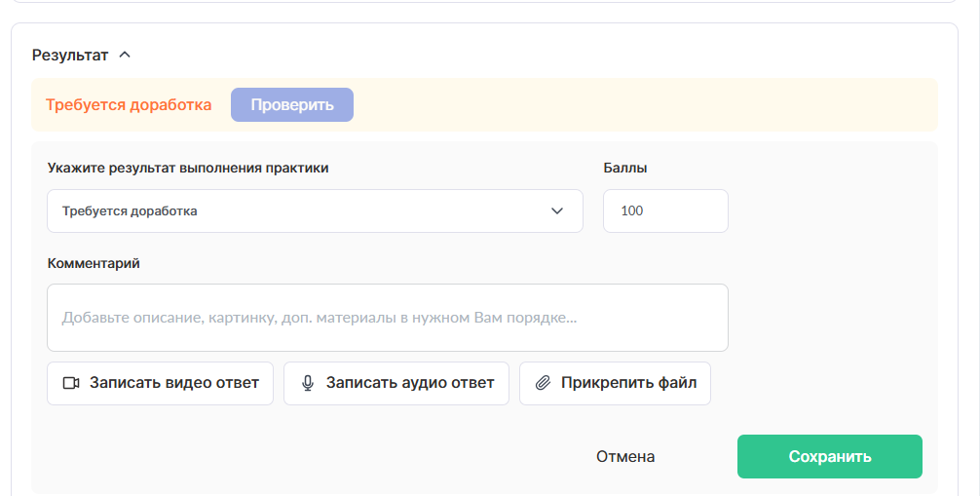Click inside the Комментарий text area
Screen dimensions: 980x496
[387, 318]
